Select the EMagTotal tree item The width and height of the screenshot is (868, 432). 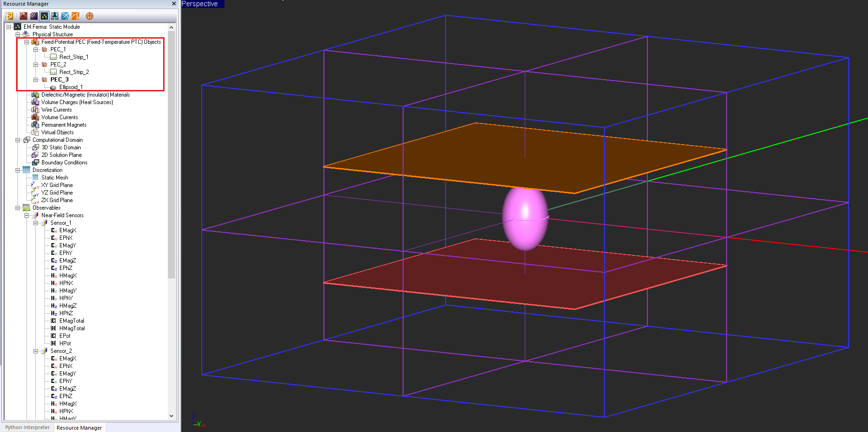coord(72,321)
